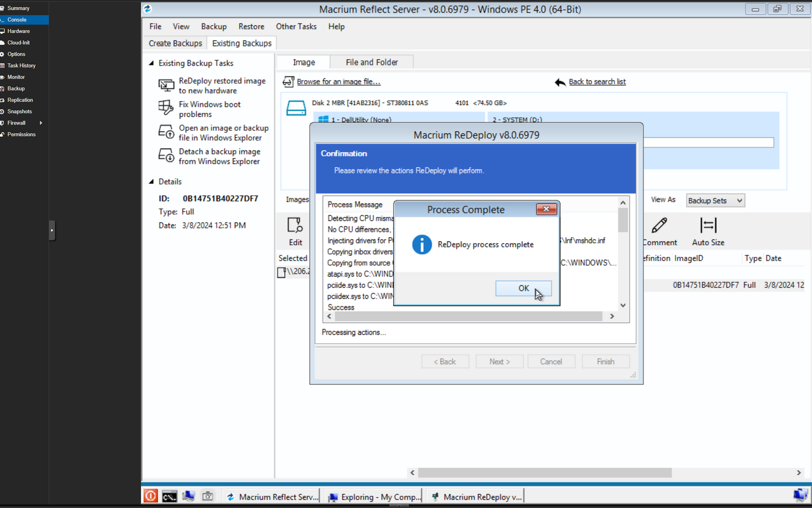Open the Backup menu
This screenshot has height=508, width=812.
click(213, 26)
